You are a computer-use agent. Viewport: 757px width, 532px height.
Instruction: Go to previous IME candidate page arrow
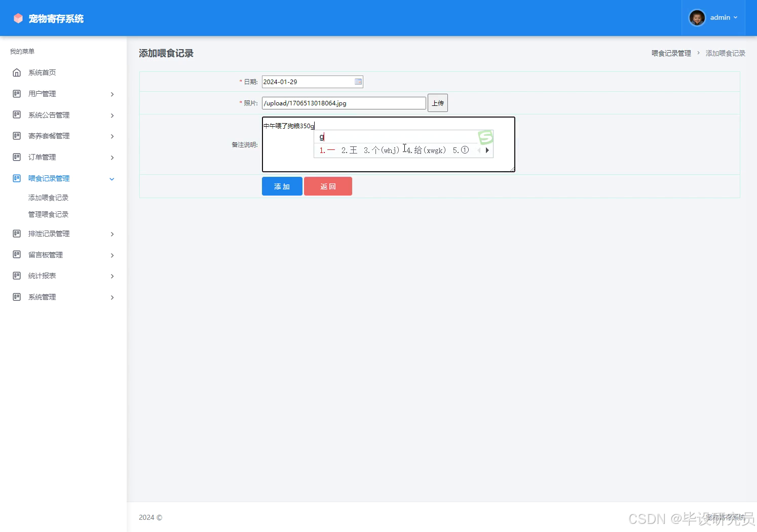pos(479,150)
